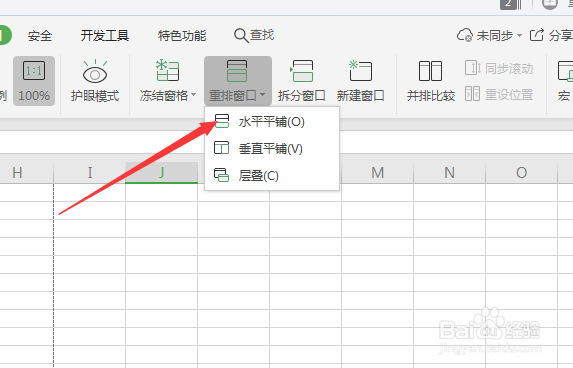Click the first cell under column J
The width and height of the screenshot is (573, 368).
pyautogui.click(x=162, y=193)
